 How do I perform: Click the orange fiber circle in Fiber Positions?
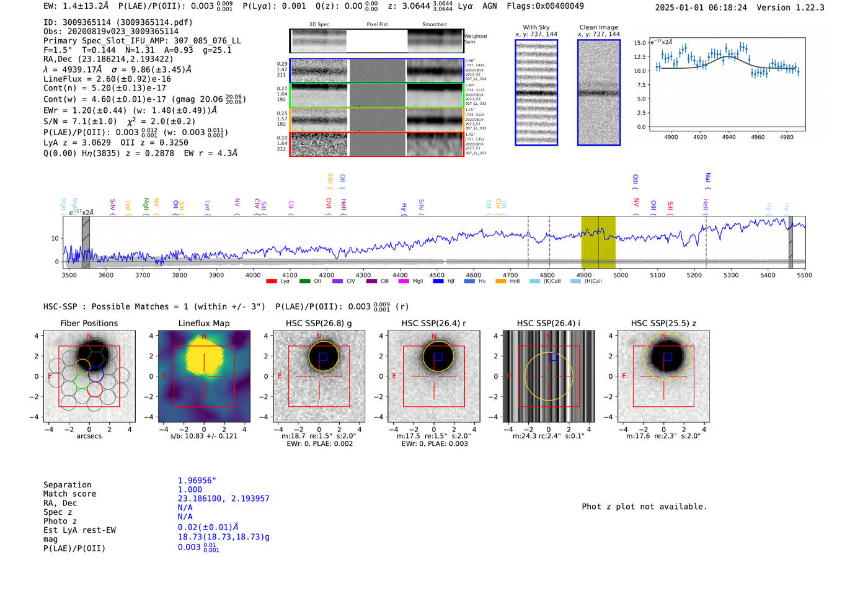(82, 366)
